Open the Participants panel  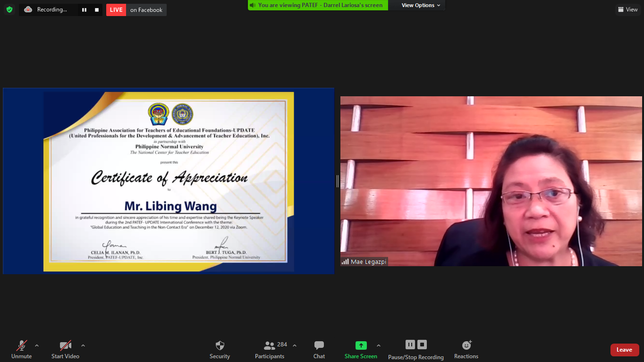(x=270, y=349)
